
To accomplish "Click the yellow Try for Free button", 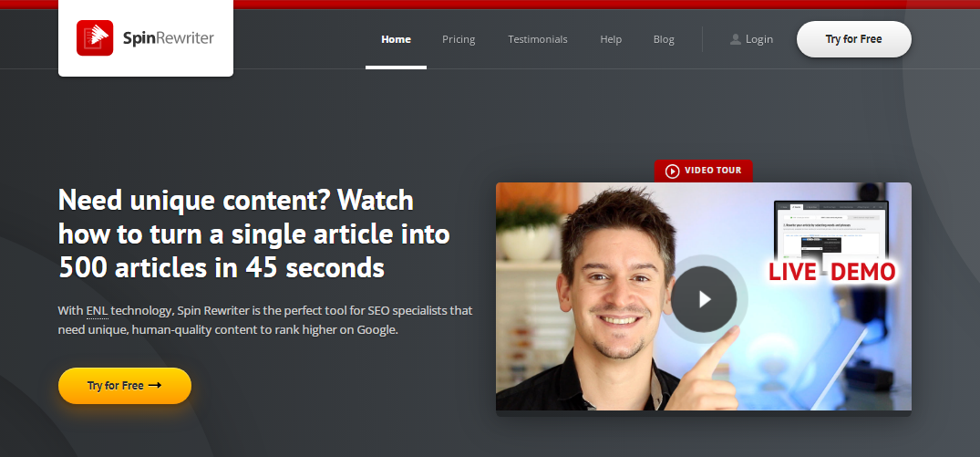I will tap(125, 386).
